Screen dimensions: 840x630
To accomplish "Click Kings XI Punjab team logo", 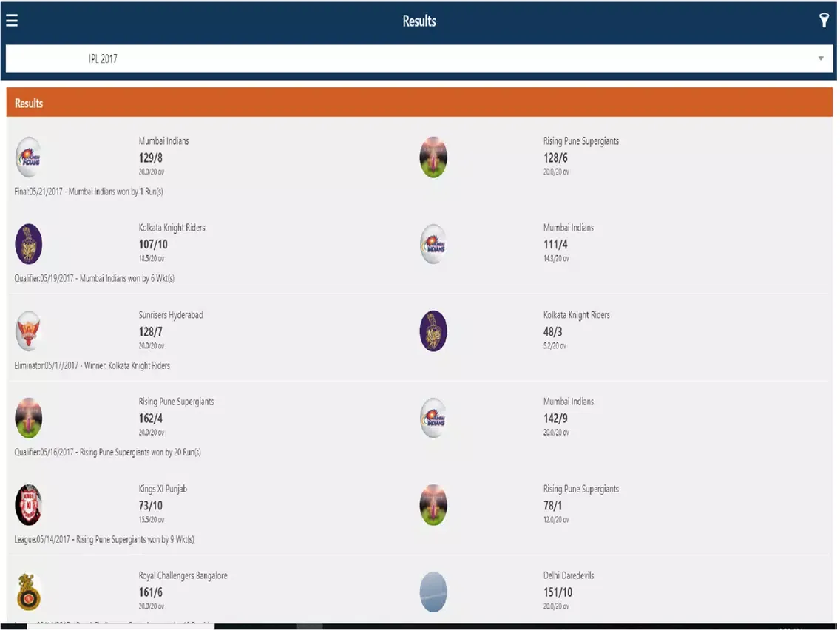I will (x=29, y=504).
